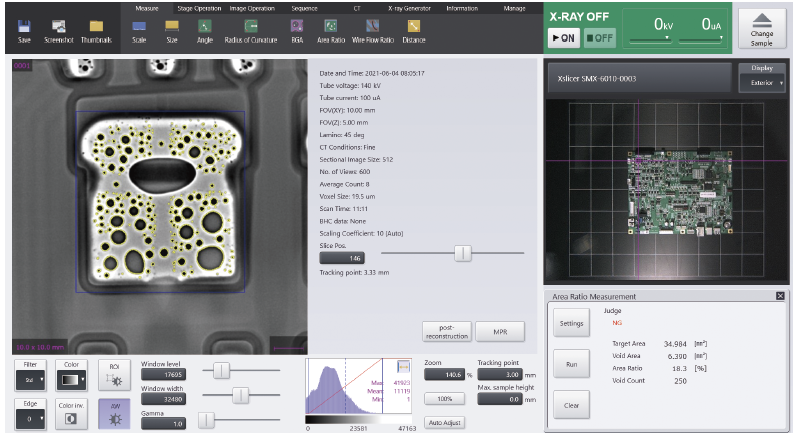Toggle Color inv. inversion button
The width and height of the screenshot is (793, 440).
(71, 414)
